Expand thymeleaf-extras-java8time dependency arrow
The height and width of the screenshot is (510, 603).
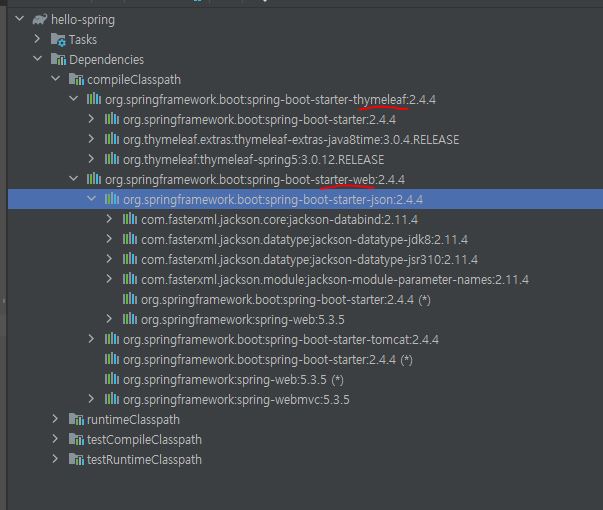coord(91,138)
